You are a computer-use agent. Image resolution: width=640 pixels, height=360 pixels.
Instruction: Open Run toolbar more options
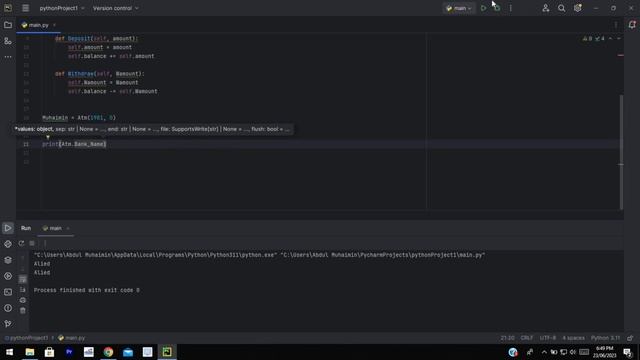(45, 243)
